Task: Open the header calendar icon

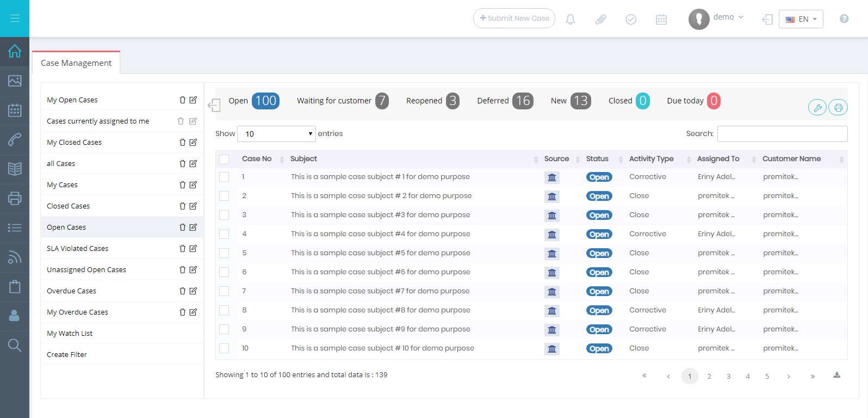Action: click(x=661, y=20)
